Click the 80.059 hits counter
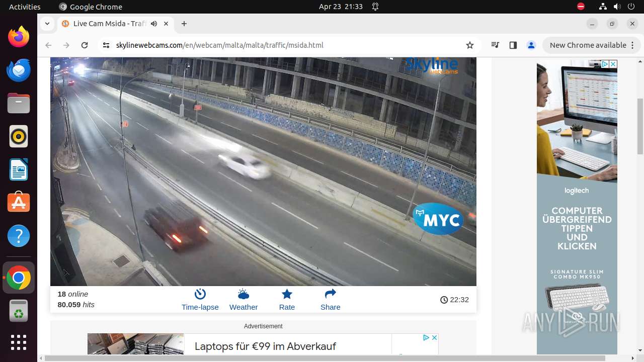Image resolution: width=644 pixels, height=362 pixels. 76,305
